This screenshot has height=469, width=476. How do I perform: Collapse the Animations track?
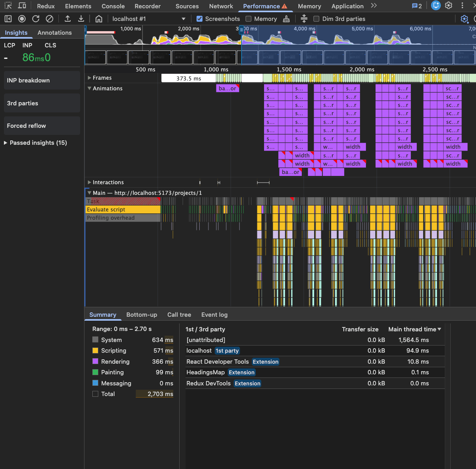(x=90, y=88)
